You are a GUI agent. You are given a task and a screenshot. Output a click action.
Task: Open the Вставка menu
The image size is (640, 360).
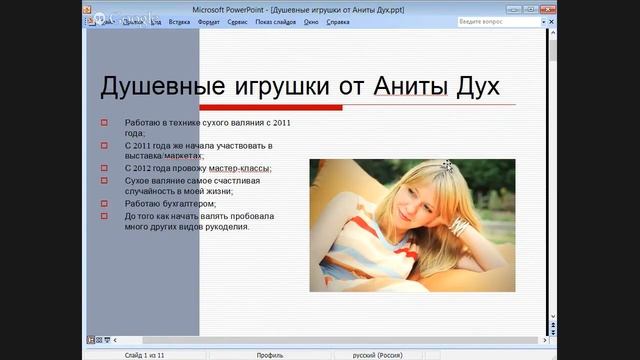(179, 22)
